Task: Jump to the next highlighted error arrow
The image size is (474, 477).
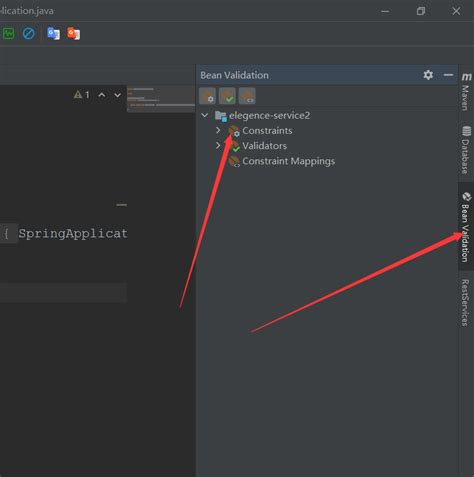Action: [117, 95]
